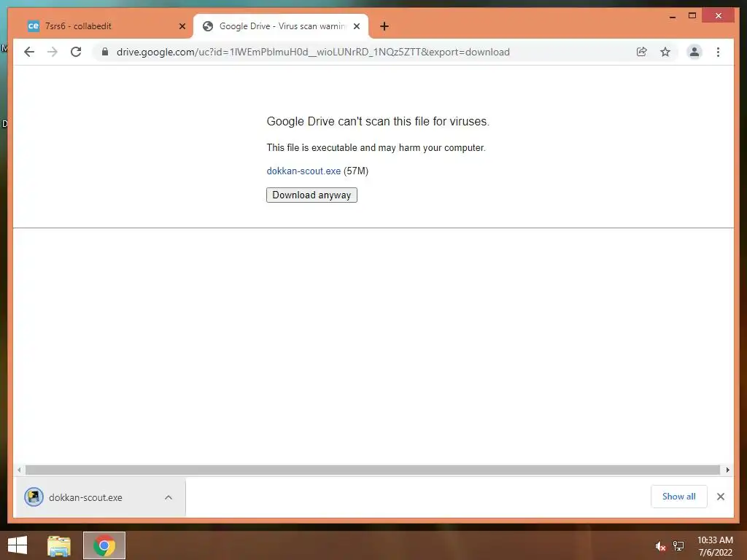Minimize the Chrome window

coord(672,16)
